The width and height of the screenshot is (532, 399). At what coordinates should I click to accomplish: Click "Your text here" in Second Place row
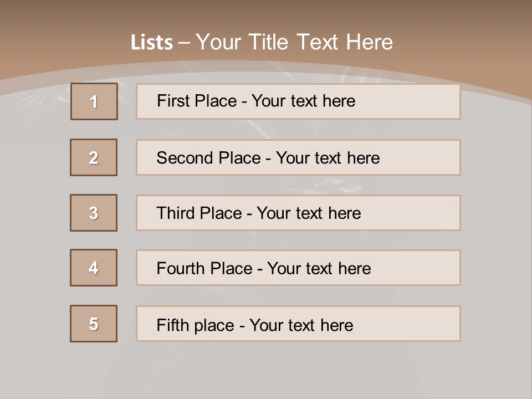pyautogui.click(x=328, y=158)
